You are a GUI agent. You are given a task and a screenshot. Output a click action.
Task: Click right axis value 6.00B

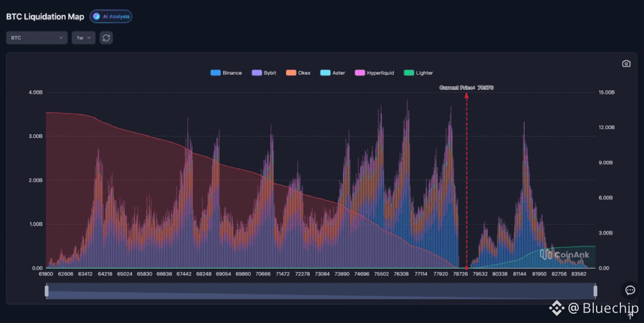coord(606,198)
